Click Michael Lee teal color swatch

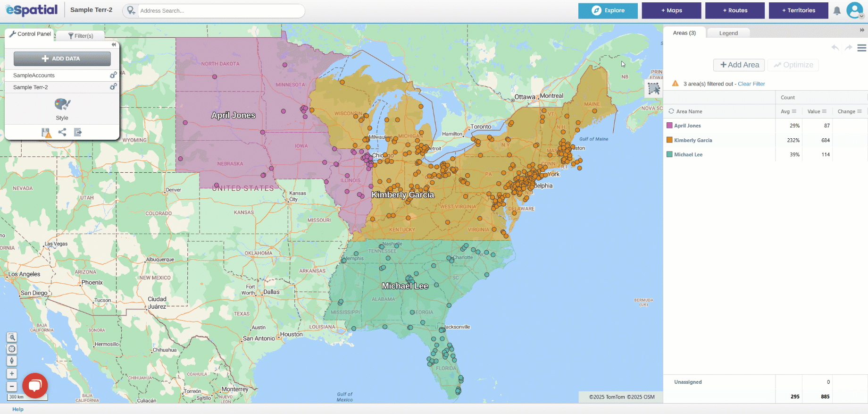pos(669,154)
